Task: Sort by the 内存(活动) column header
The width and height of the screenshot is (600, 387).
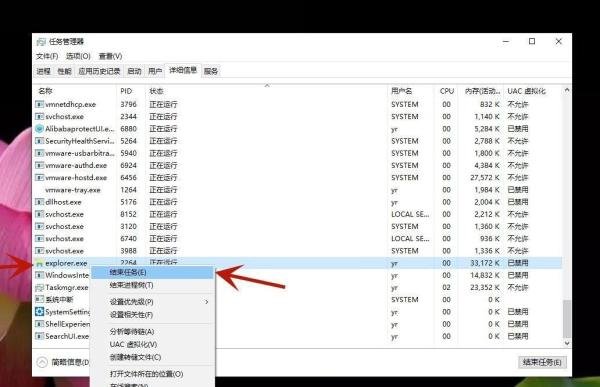Action: coord(482,91)
